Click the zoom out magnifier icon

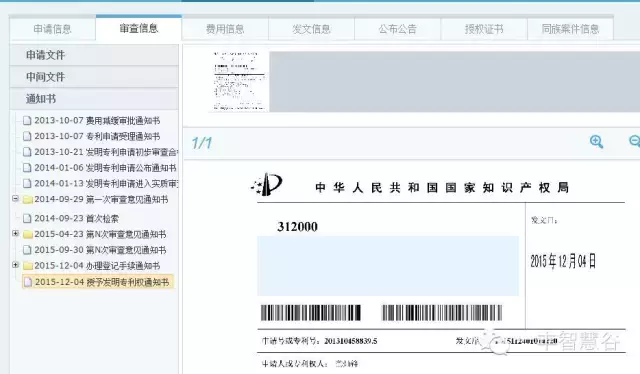[x=635, y=141]
